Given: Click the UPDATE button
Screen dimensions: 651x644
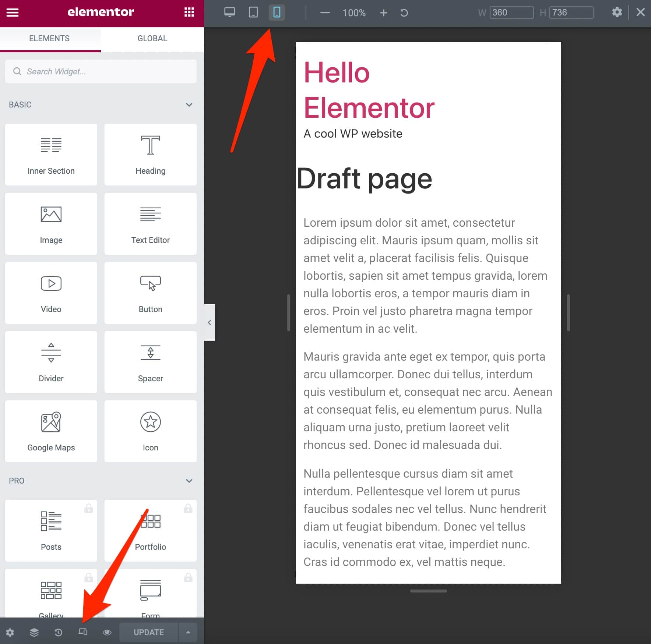Looking at the screenshot, I should [148, 632].
